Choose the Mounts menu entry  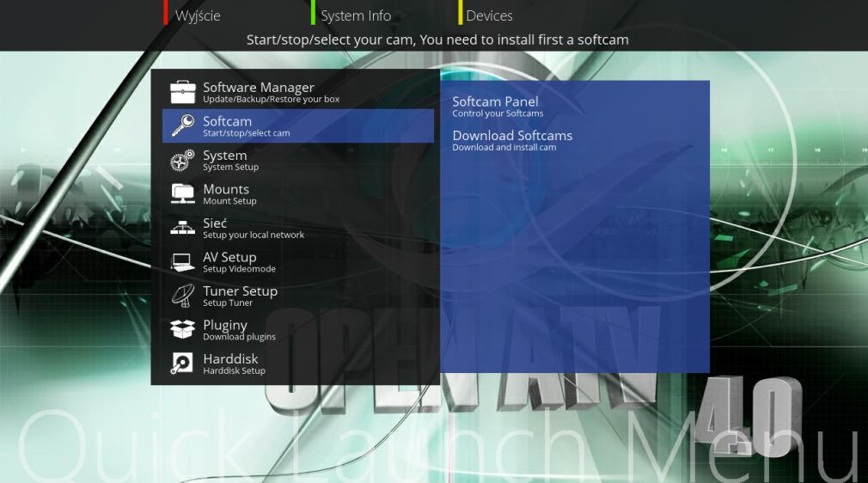coord(298,194)
